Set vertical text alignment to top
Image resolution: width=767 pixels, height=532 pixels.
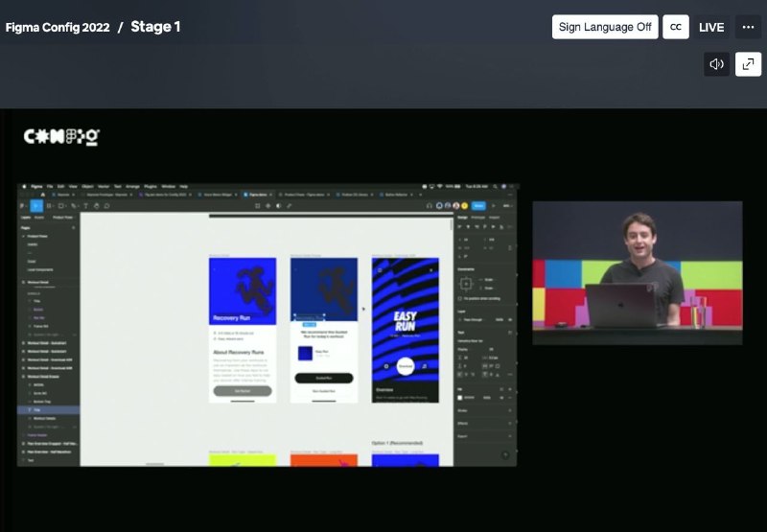click(x=484, y=375)
